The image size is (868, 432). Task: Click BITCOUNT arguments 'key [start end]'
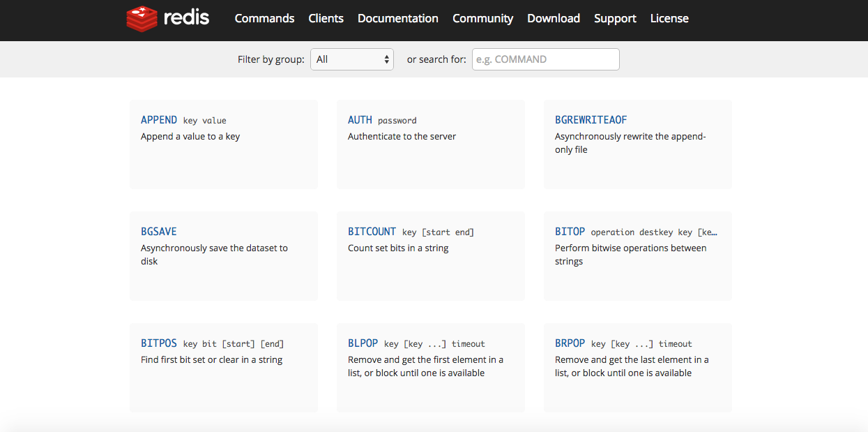tap(438, 232)
